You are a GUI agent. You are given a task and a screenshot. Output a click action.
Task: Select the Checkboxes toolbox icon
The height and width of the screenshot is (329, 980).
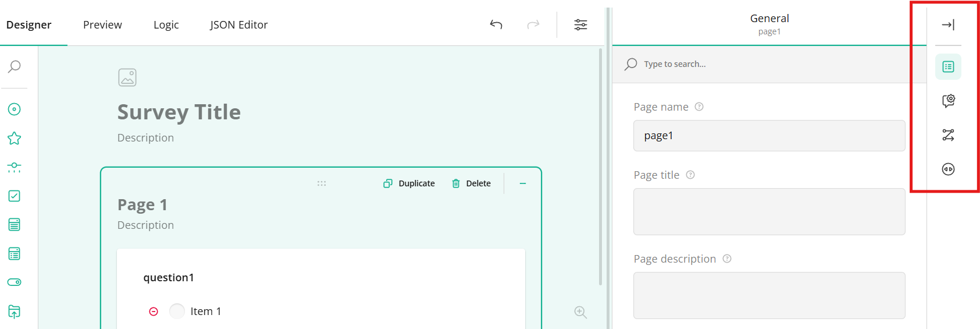[x=15, y=196]
